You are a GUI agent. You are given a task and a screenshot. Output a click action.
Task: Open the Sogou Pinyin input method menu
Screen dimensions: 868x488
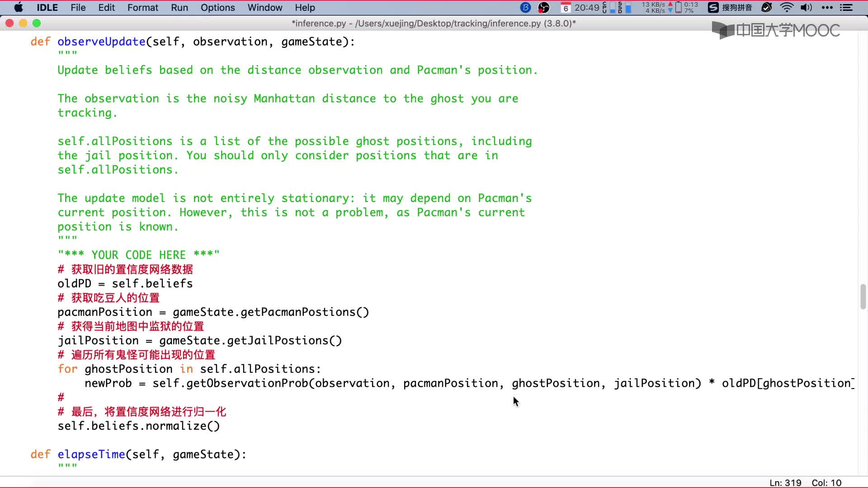[730, 8]
